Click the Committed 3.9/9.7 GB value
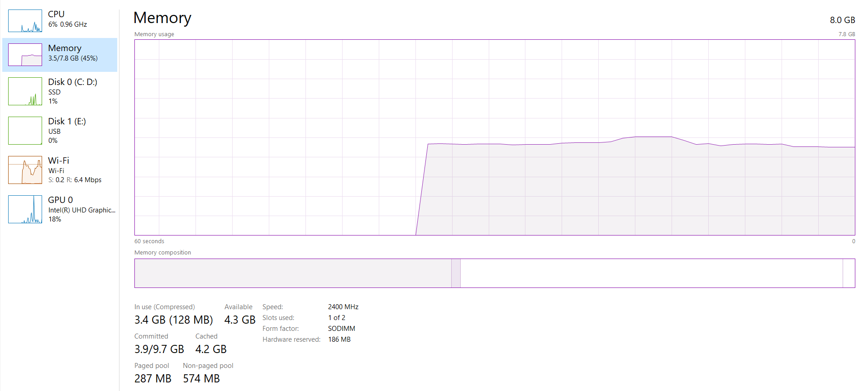This screenshot has height=391, width=868. (159, 349)
